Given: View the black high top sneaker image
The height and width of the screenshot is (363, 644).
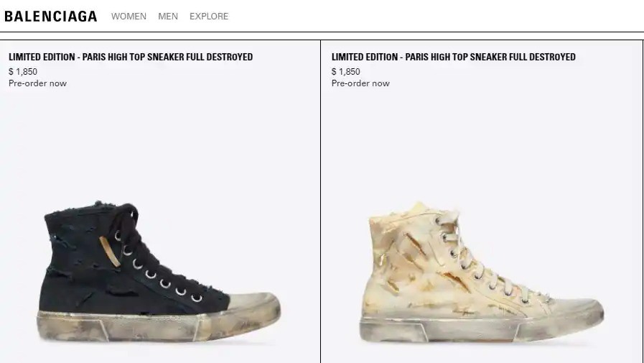Looking at the screenshot, I should [x=159, y=271].
